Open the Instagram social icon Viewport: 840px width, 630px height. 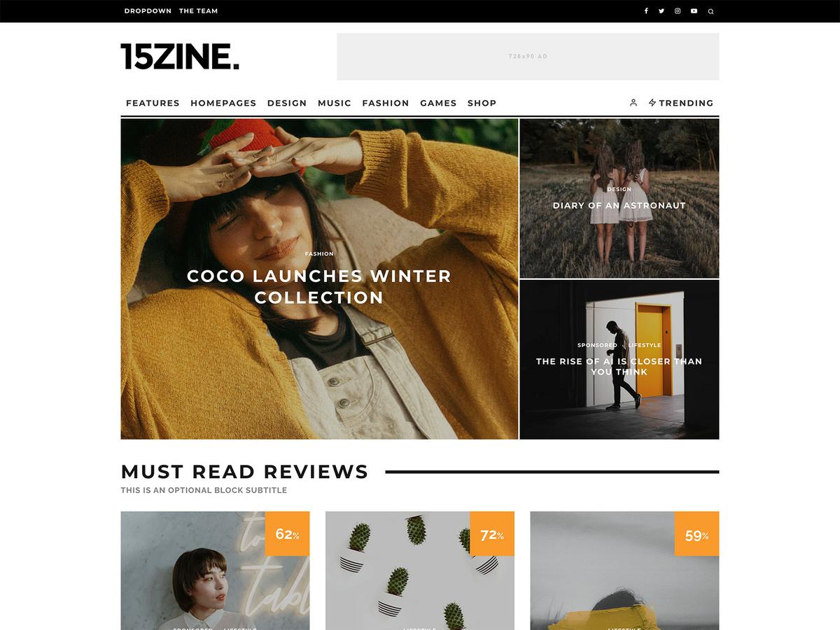click(x=678, y=11)
